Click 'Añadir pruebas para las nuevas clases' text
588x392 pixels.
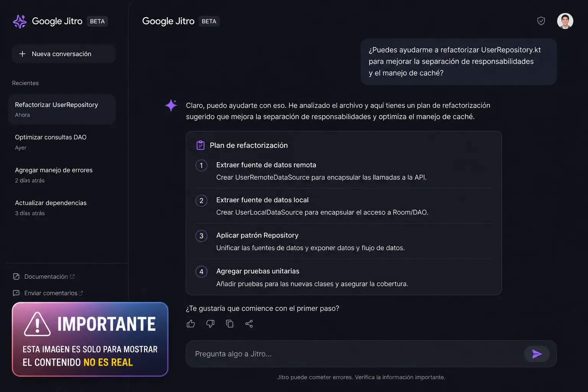[x=312, y=284]
